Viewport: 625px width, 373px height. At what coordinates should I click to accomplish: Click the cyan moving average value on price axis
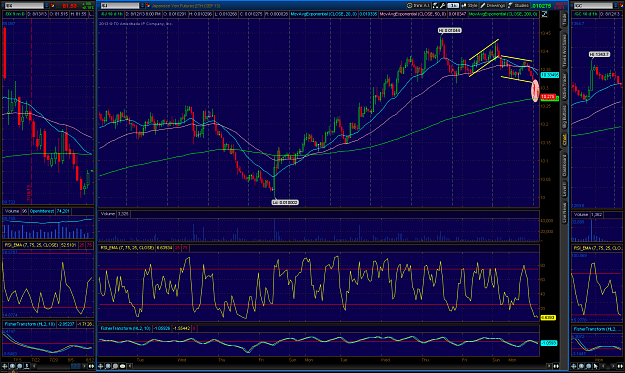(x=550, y=75)
